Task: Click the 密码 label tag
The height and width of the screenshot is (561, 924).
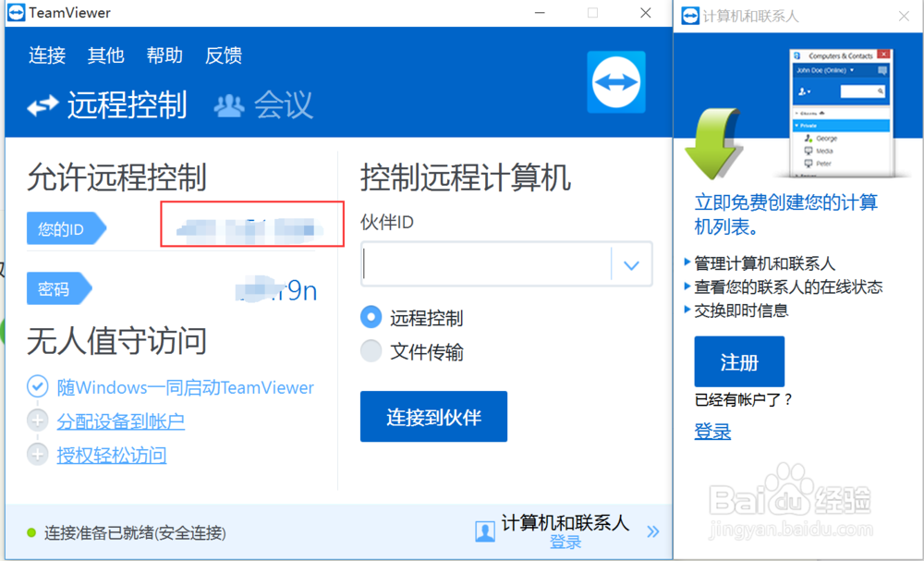Action: (59, 288)
